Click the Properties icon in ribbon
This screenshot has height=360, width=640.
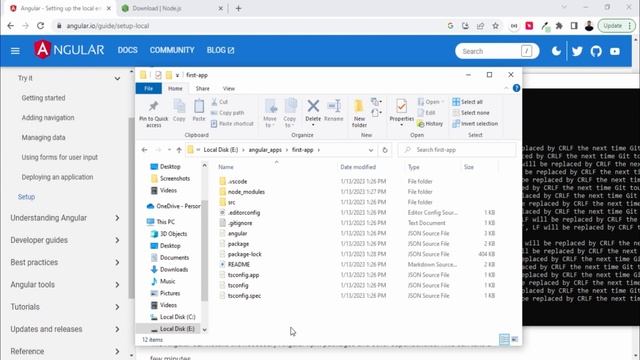[401, 106]
